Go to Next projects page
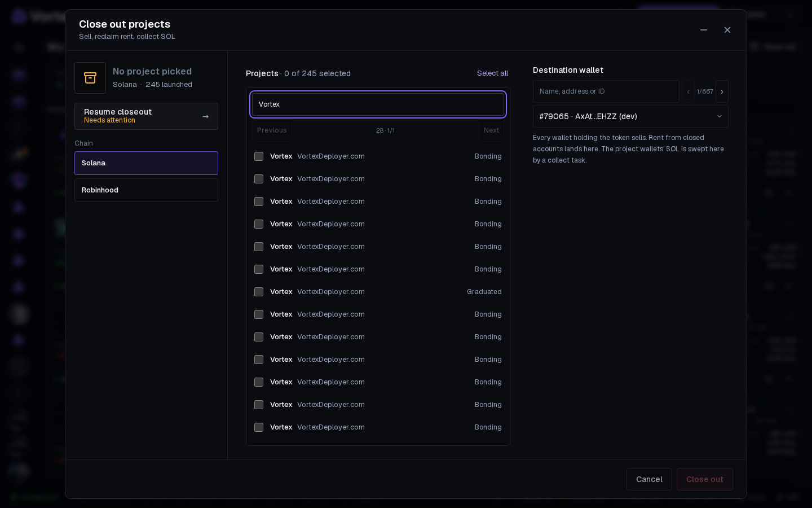 click(491, 130)
